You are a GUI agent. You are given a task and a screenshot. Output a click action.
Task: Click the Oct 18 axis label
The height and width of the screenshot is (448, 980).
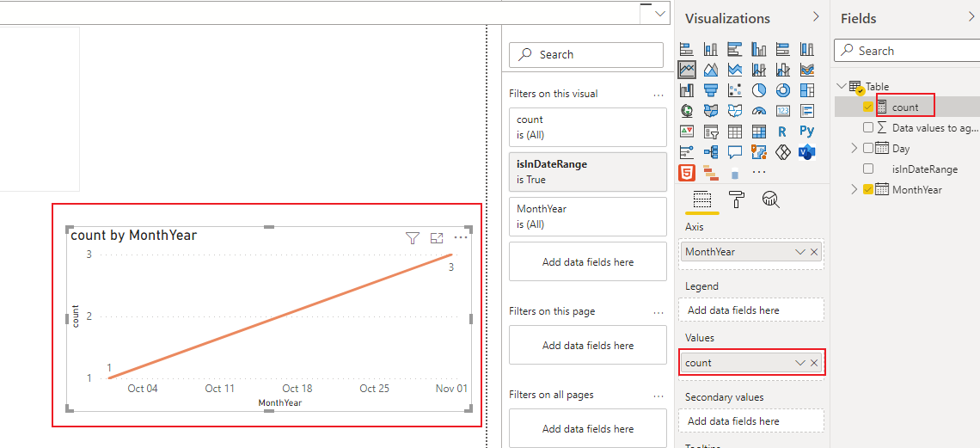297,388
